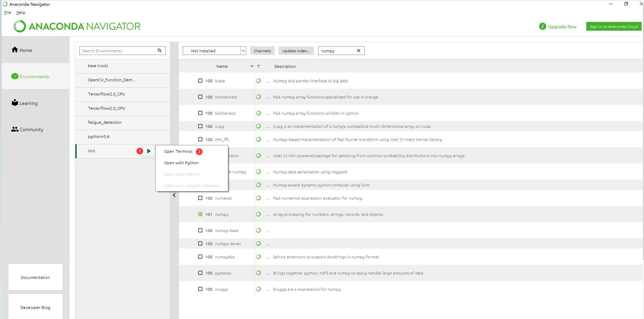Open the Not installed filter dropdown
The width and height of the screenshot is (644, 319).
coord(214,51)
